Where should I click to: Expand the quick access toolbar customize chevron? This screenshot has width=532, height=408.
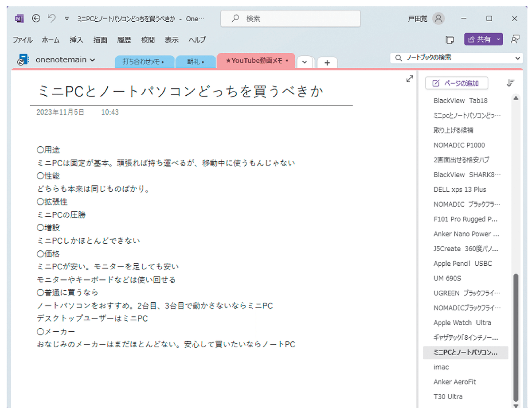pyautogui.click(x=66, y=18)
